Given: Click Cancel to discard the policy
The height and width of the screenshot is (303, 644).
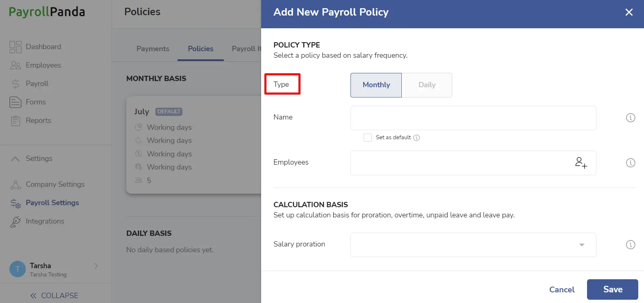Looking at the screenshot, I should (562, 289).
